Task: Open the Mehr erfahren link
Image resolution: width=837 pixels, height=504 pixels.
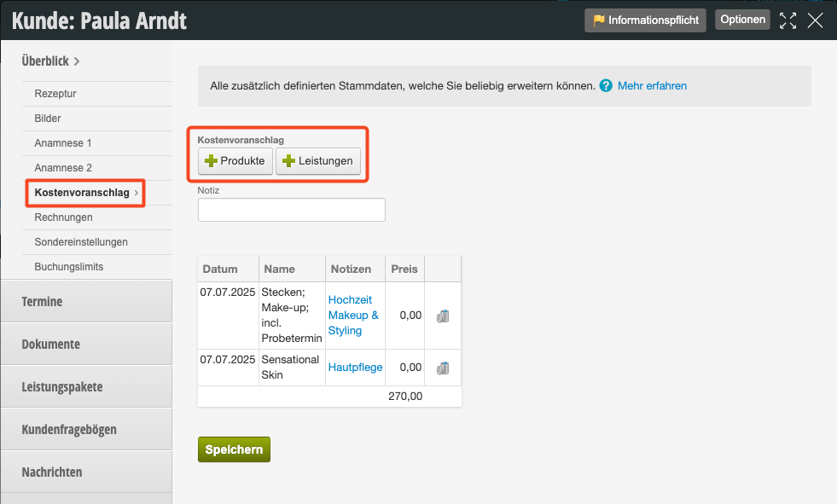Action: tap(652, 86)
